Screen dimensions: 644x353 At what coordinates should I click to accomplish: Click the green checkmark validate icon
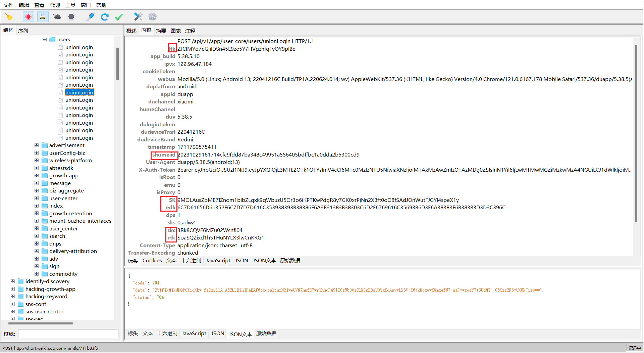click(x=119, y=17)
